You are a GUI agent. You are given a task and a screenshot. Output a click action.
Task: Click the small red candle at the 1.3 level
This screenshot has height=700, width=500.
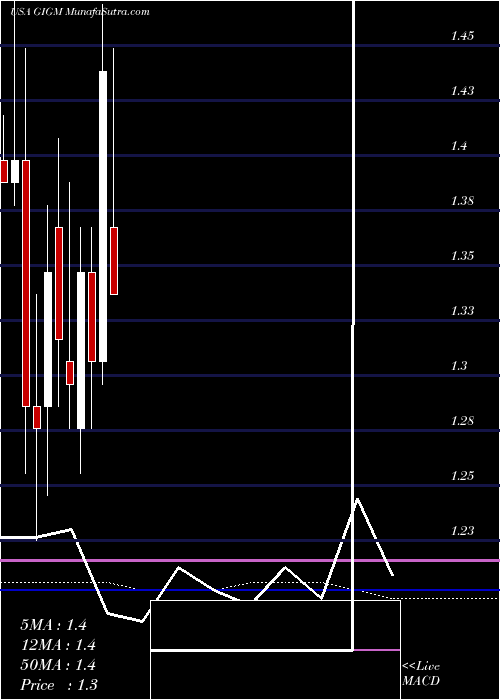click(70, 373)
